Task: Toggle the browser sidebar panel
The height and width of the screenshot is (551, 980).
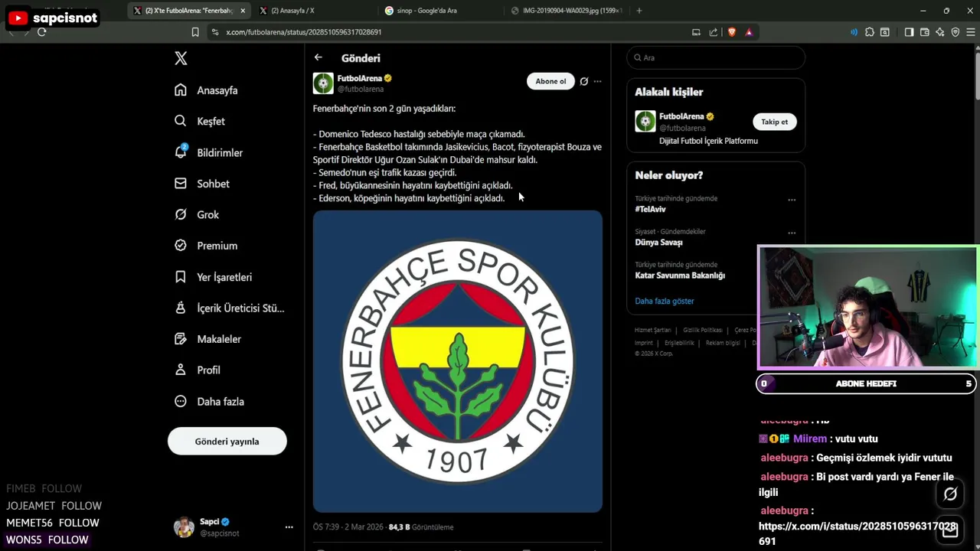Action: click(x=909, y=32)
